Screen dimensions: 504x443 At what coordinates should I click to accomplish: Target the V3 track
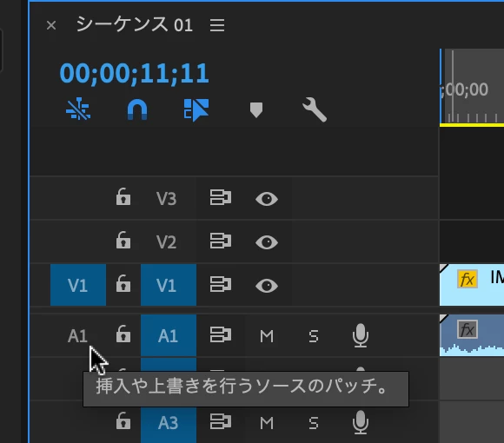coord(167,199)
